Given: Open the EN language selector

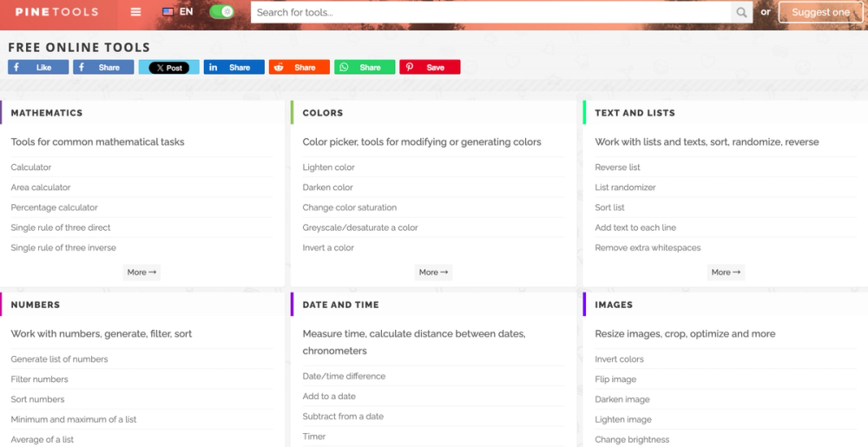Looking at the screenshot, I should (x=186, y=11).
